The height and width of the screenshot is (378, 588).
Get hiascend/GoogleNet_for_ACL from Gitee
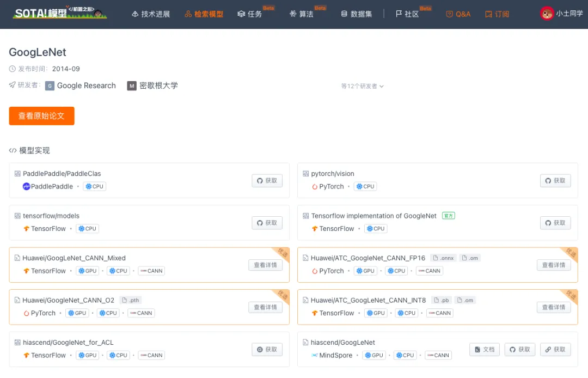pos(267,350)
